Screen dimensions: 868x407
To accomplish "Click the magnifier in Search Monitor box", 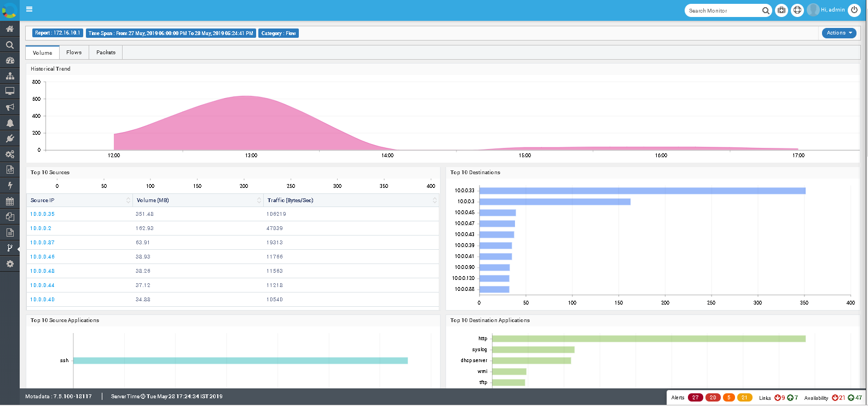I will point(766,10).
